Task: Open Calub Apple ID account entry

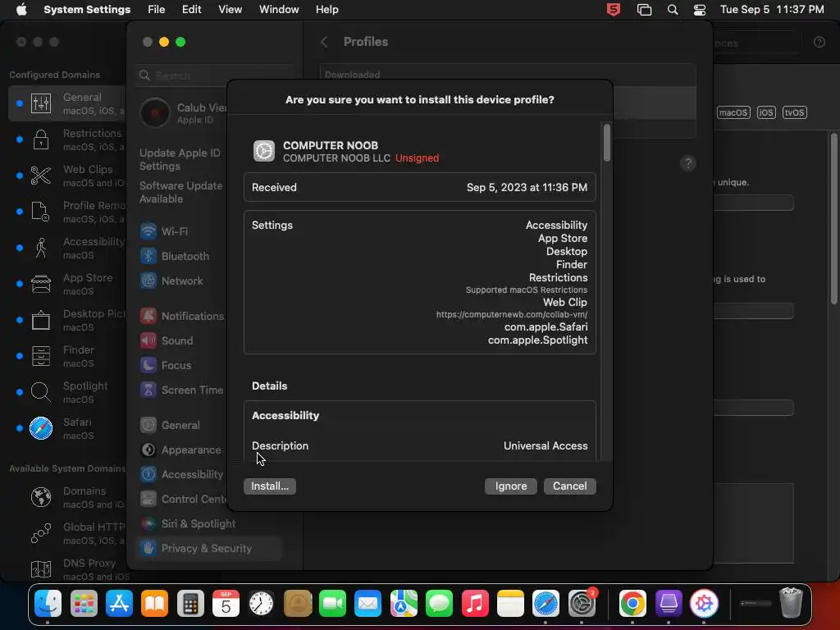Action: 182,113
